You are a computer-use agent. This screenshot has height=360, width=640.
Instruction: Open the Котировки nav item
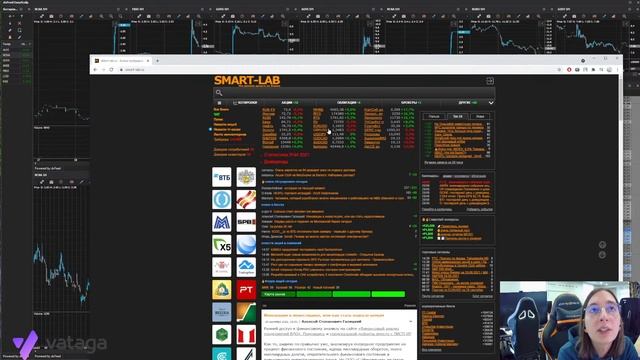(245, 103)
